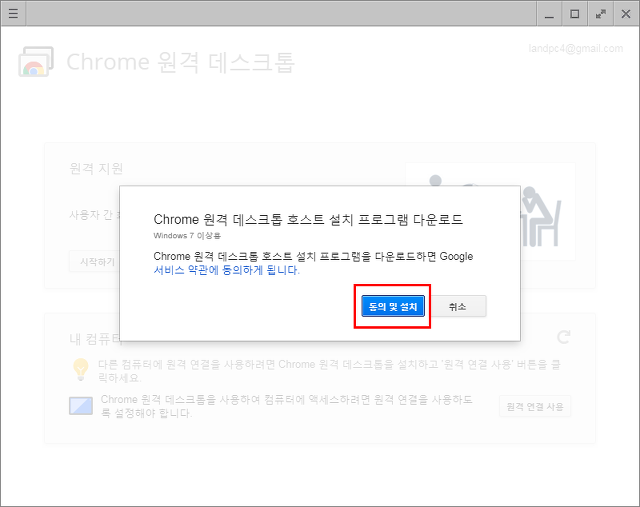Open the hamburger menu in title bar
The image size is (640, 507).
pyautogui.click(x=13, y=13)
